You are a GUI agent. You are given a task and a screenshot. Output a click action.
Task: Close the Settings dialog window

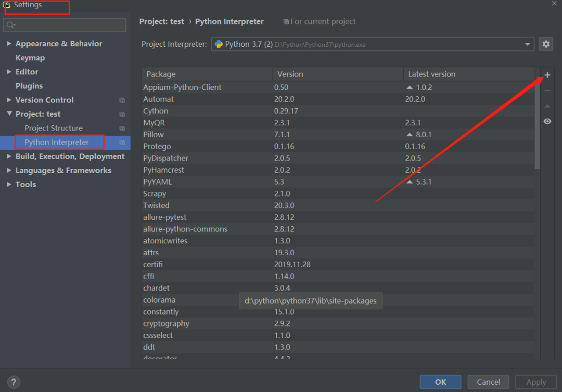[554, 3]
